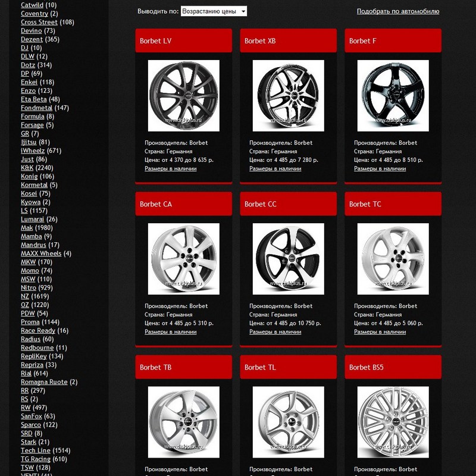Viewport: 476px width, 476px height.
Task: Open the Borbet XB wheel image
Action: pyautogui.click(x=289, y=96)
